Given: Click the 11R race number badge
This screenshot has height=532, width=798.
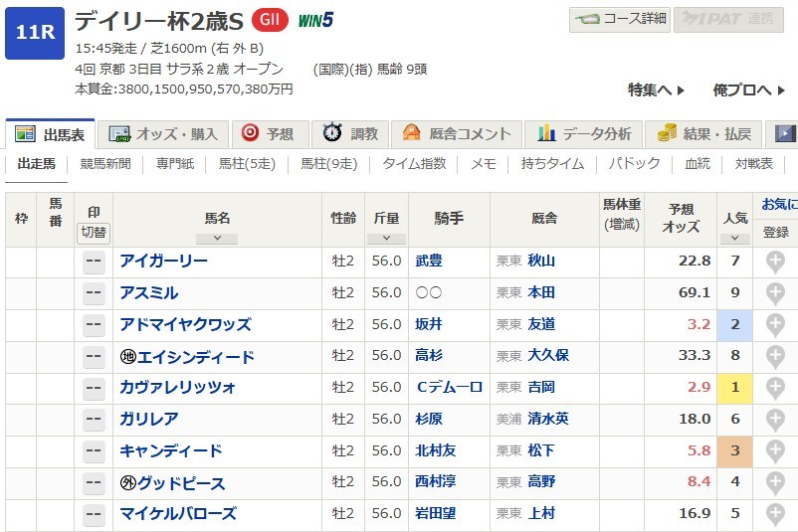Looking at the screenshot, I should point(35,31).
